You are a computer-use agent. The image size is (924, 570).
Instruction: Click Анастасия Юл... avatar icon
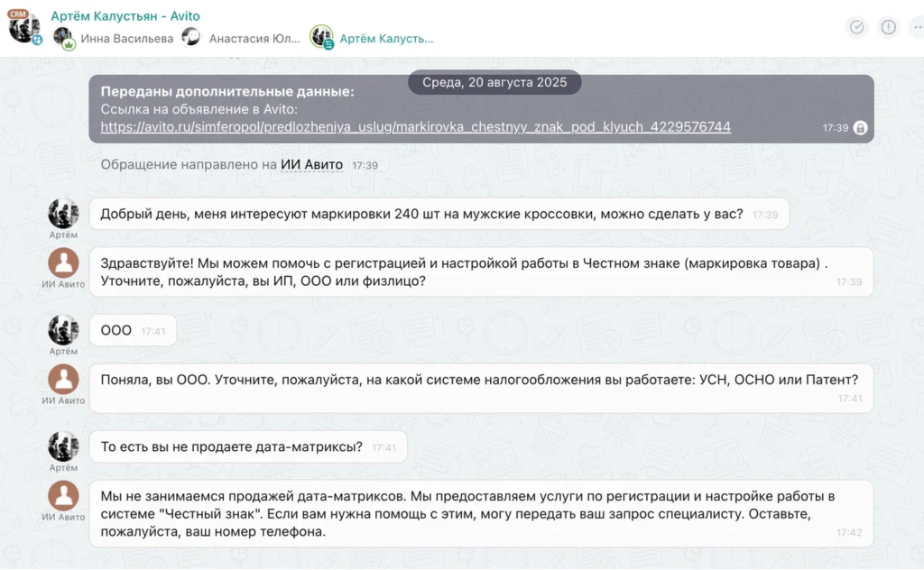click(x=191, y=36)
